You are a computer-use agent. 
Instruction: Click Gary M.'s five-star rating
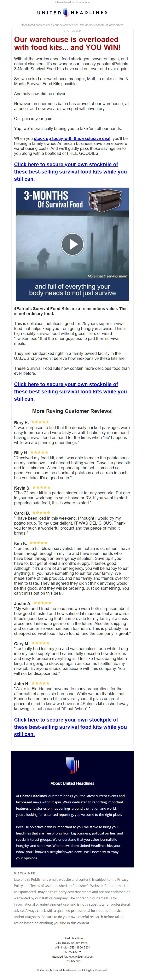tap(40, 643)
